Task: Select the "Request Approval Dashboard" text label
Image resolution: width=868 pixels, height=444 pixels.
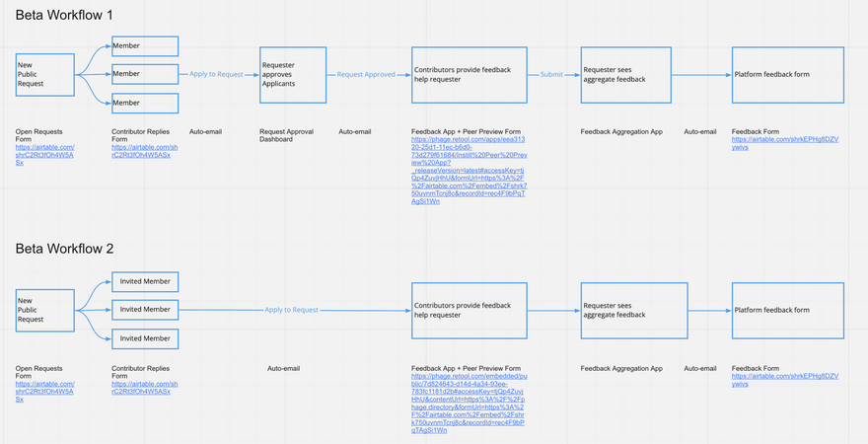Action: pos(286,135)
